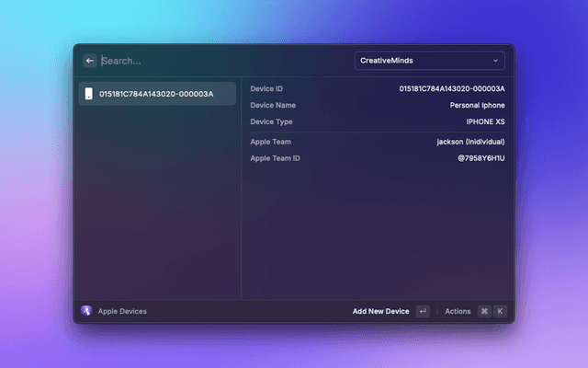Click the back arrow button
588x368 pixels.
point(90,61)
